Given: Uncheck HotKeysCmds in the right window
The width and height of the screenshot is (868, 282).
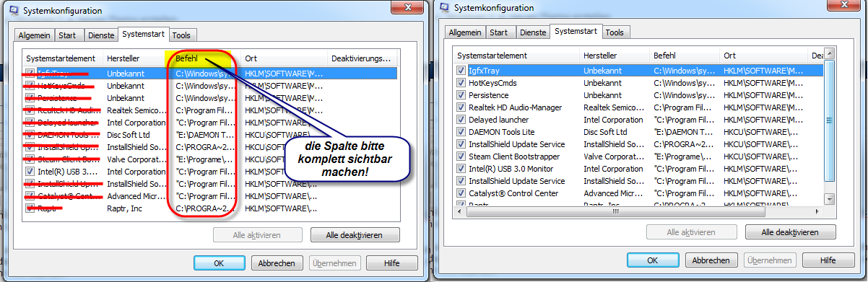Looking at the screenshot, I should 461,83.
